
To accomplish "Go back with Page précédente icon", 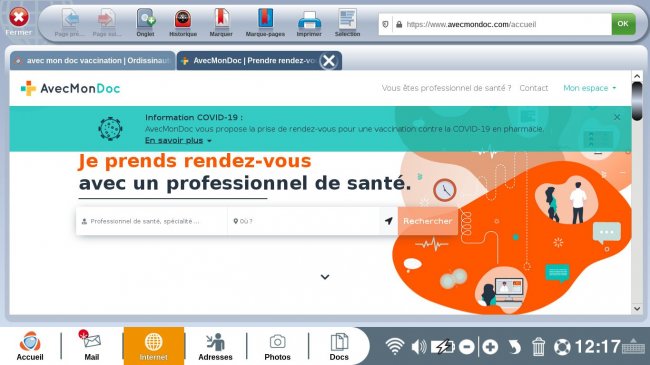I will tap(70, 19).
